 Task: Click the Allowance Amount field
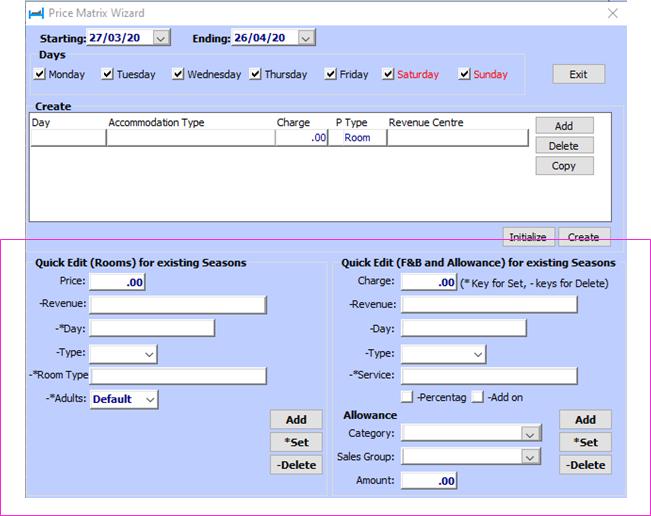pos(429,481)
